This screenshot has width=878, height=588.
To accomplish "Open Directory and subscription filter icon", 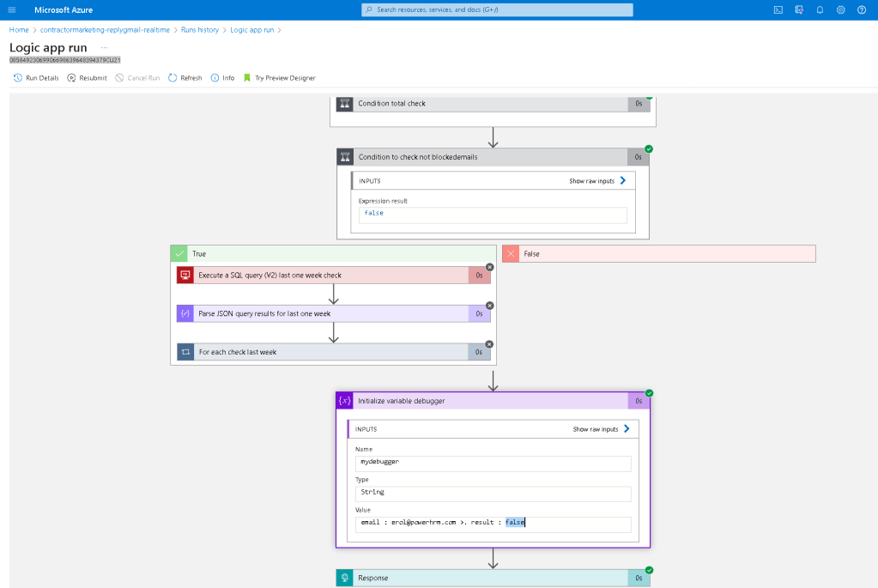I will [x=799, y=10].
